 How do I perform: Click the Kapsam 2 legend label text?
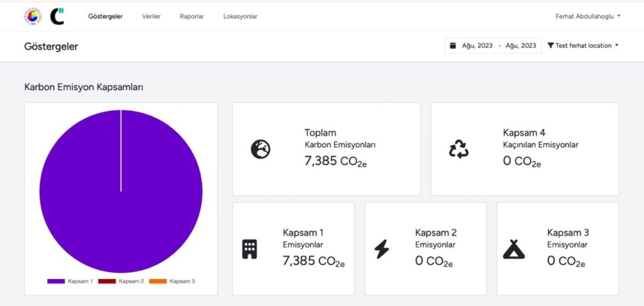coord(131,281)
